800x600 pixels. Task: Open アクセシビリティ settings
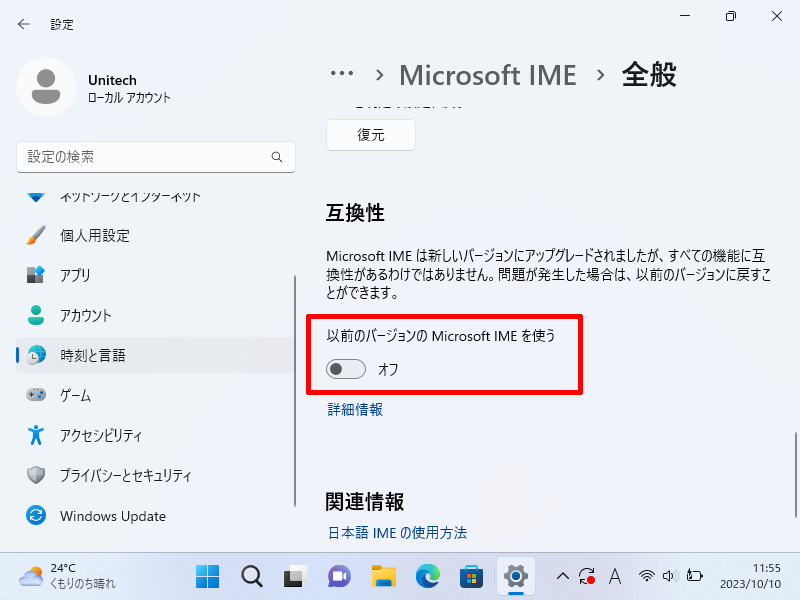156,435
